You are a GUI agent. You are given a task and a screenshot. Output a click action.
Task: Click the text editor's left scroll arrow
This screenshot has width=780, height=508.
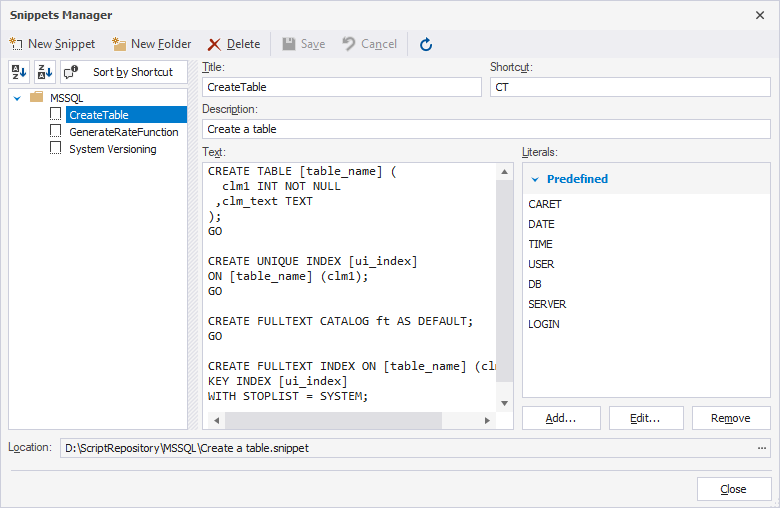[216, 420]
